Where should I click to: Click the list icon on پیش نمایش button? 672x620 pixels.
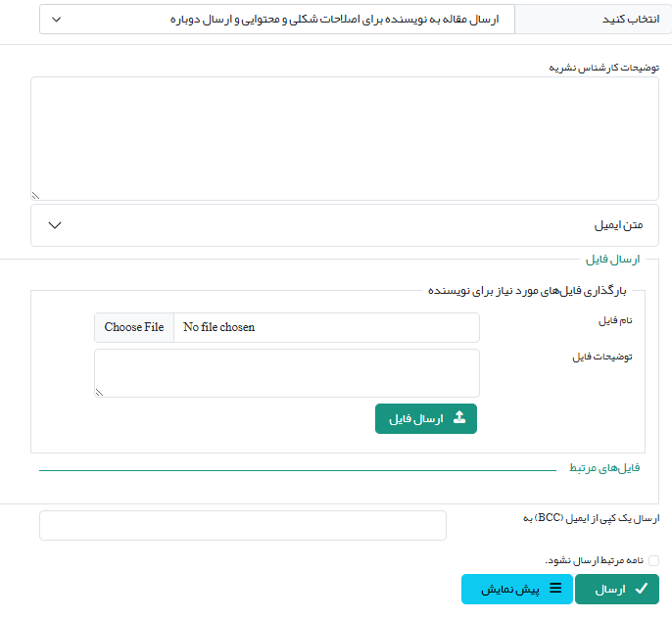(555, 589)
